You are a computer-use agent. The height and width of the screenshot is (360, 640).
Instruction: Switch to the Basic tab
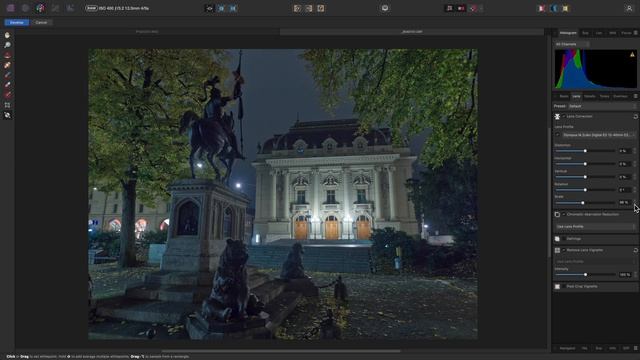[564, 96]
